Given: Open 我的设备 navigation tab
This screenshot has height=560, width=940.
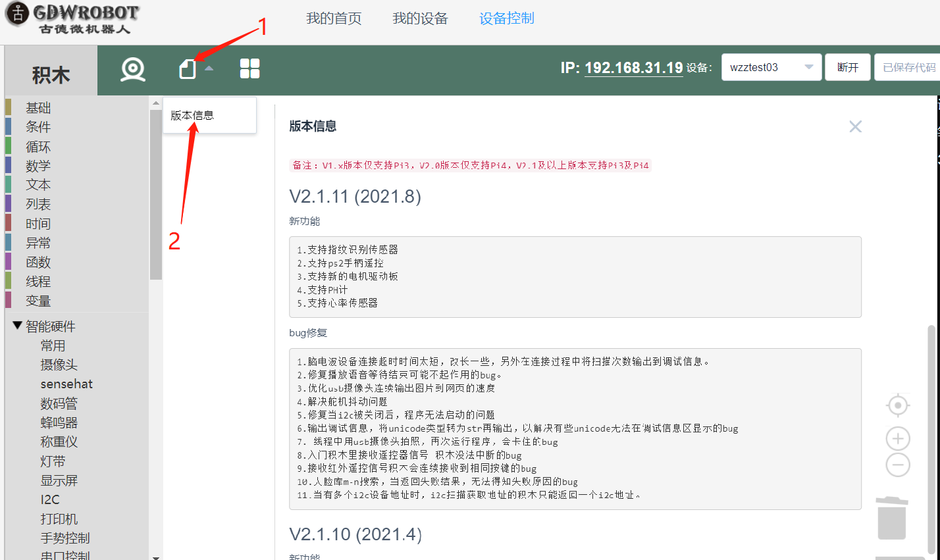Looking at the screenshot, I should tap(420, 18).
